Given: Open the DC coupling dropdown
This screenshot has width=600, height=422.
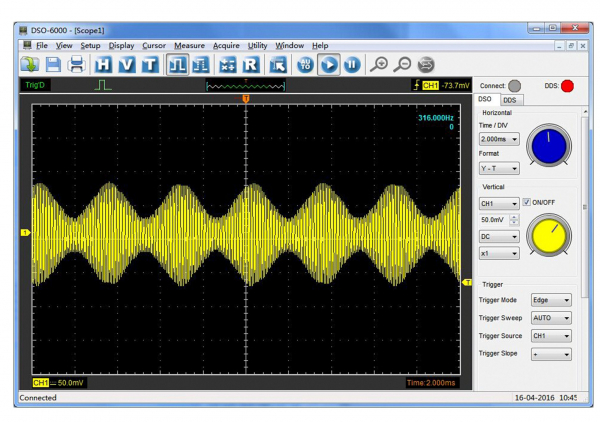Looking at the screenshot, I should pos(499,236).
